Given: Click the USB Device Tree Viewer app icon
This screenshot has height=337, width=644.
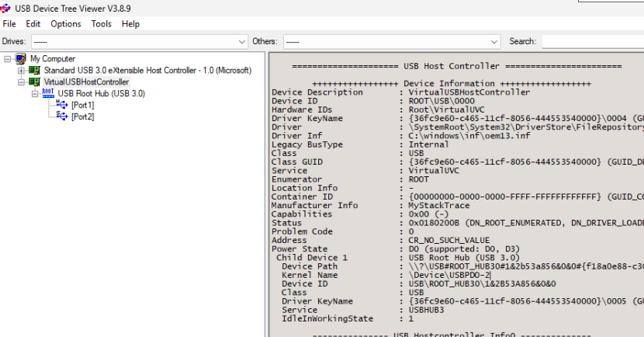Looking at the screenshot, I should coord(5,8).
